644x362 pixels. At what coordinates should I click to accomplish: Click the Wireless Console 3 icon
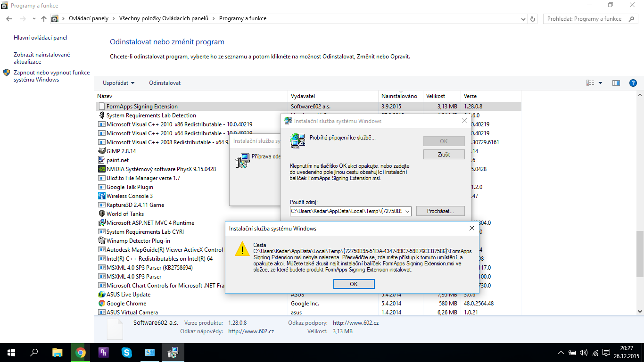coord(101,196)
